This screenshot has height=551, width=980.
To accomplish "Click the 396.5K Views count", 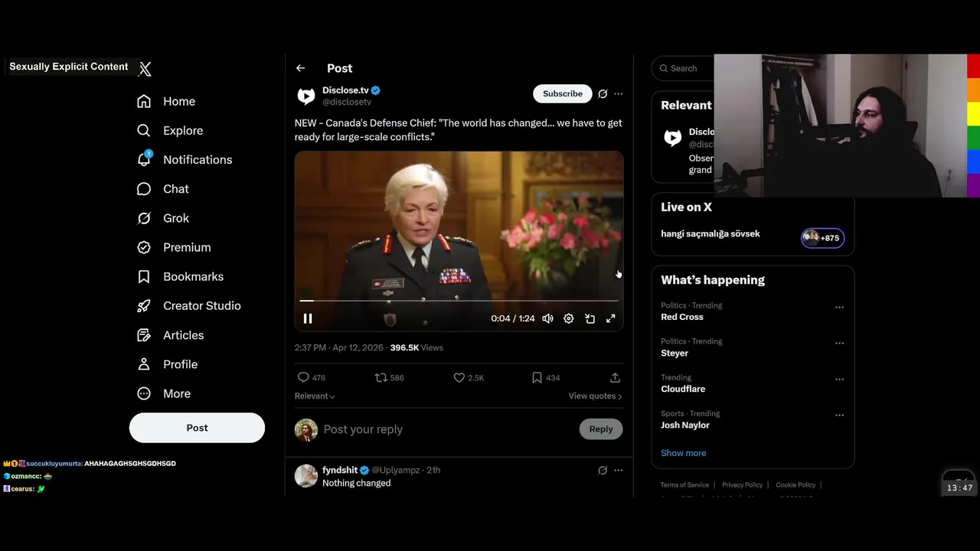I will (x=416, y=347).
